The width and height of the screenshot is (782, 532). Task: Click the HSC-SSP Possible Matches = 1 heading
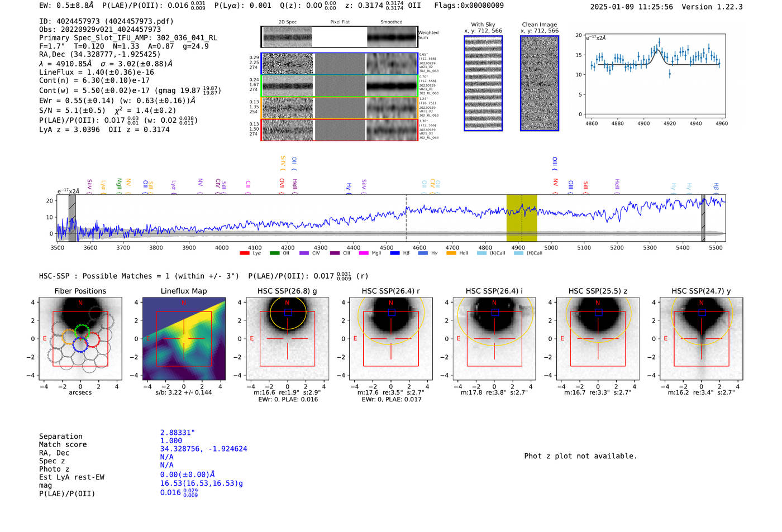coord(140,276)
